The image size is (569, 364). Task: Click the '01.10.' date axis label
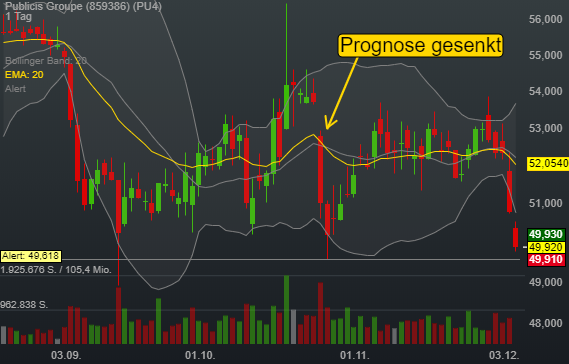(200, 355)
